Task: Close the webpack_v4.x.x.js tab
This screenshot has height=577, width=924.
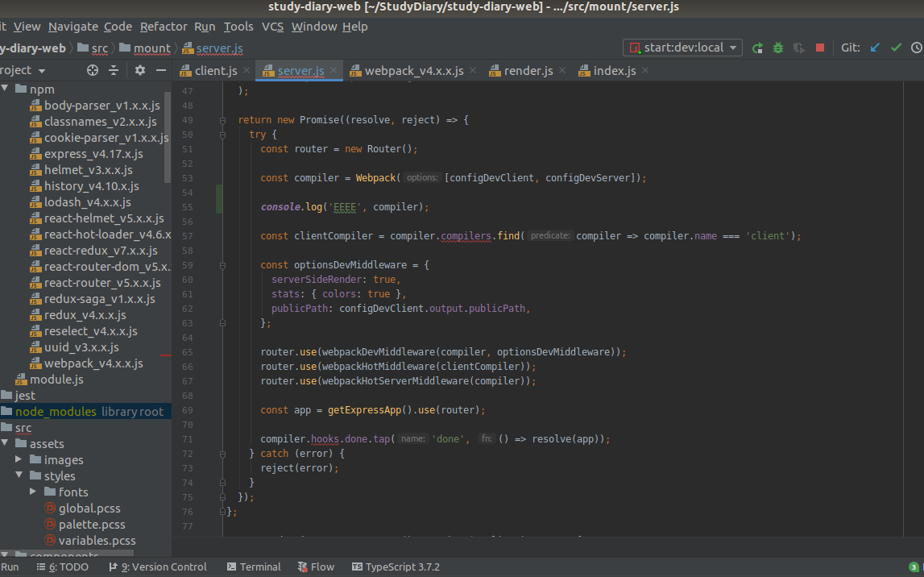Action: (x=473, y=70)
